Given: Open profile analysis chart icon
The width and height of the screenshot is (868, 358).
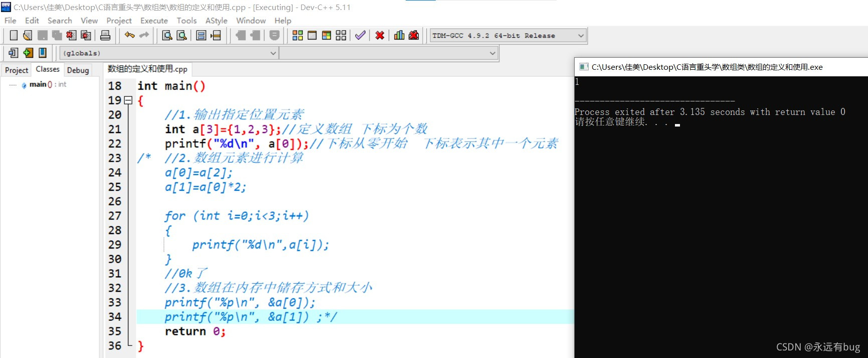Looking at the screenshot, I should [x=399, y=35].
